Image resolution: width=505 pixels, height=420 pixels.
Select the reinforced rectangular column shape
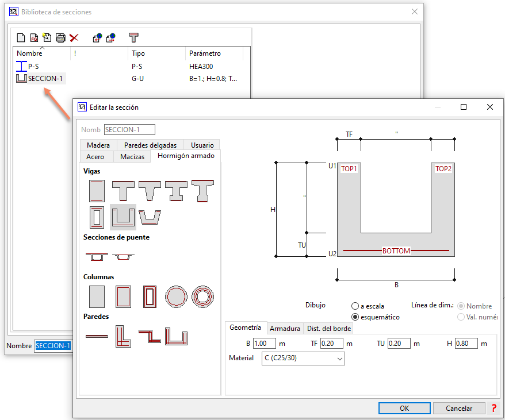pos(123,296)
